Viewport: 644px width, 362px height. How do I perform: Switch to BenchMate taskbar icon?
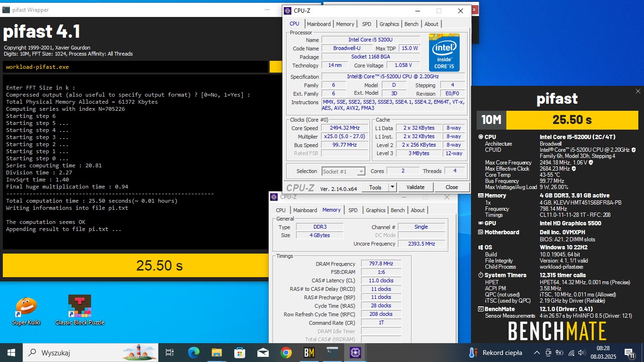coord(309,352)
